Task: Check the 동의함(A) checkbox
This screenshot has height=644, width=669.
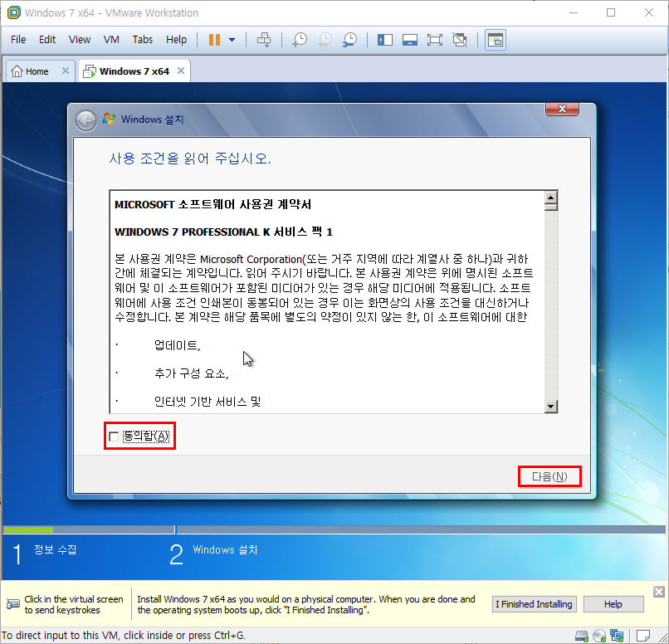Action: pyautogui.click(x=114, y=437)
